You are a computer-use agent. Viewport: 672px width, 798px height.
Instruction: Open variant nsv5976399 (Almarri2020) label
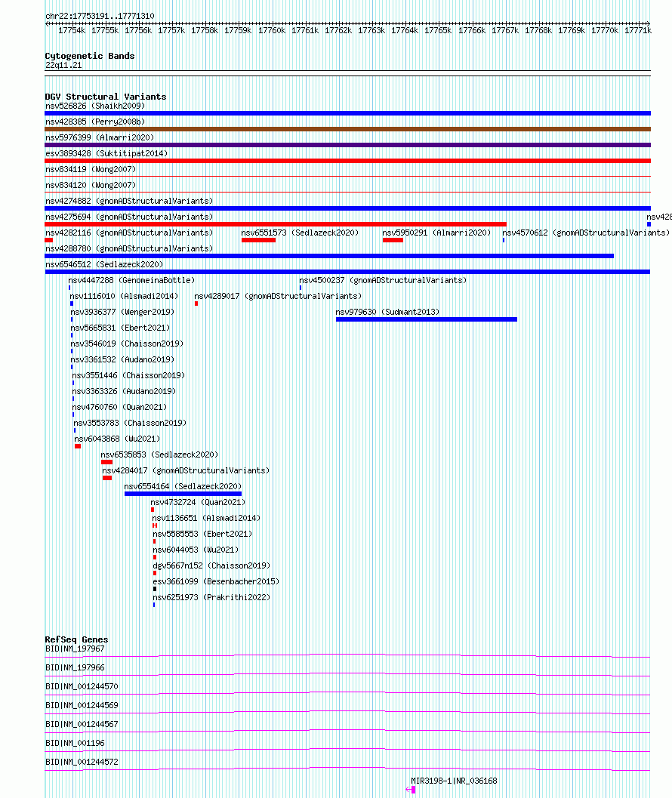tap(100, 137)
